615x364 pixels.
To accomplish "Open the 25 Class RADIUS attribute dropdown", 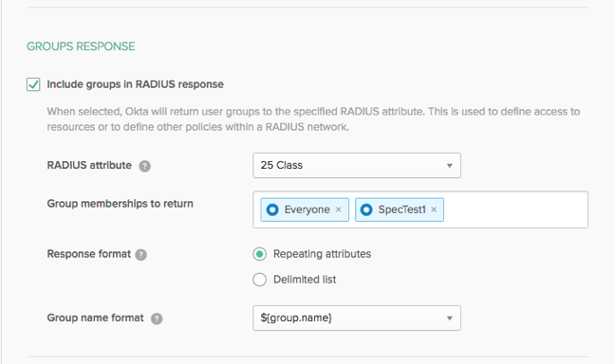I will [357, 165].
